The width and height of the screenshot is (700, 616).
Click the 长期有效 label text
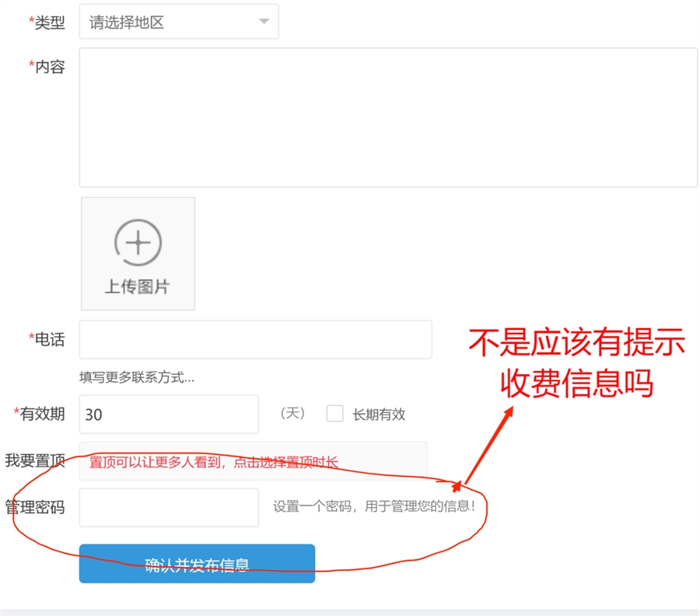(379, 415)
